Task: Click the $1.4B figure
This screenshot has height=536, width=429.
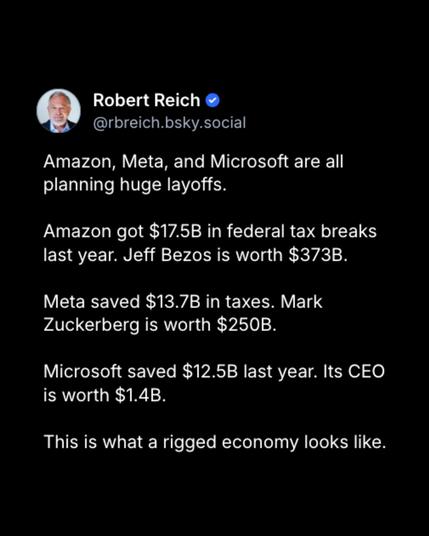Action: coord(140,395)
